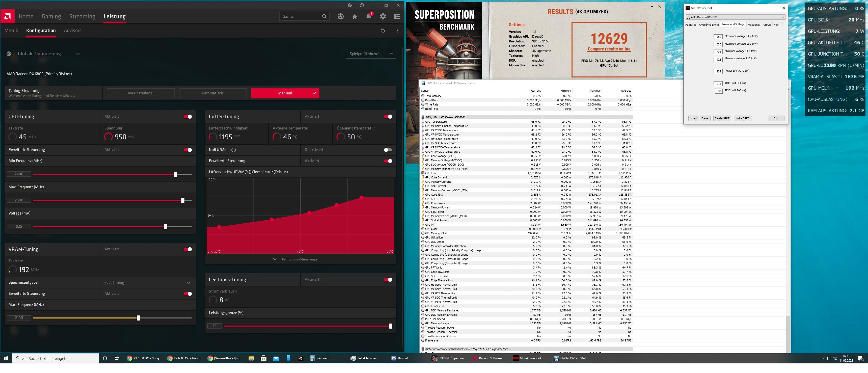Click Write SPPT button in MorePowerTool

(742, 118)
